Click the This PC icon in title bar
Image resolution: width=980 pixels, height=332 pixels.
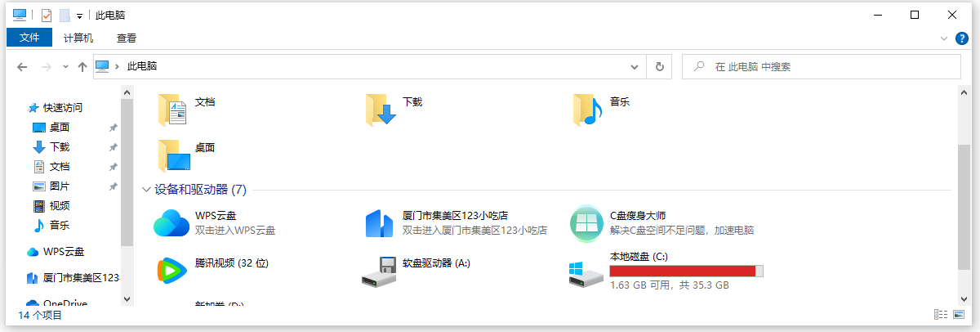pos(20,15)
